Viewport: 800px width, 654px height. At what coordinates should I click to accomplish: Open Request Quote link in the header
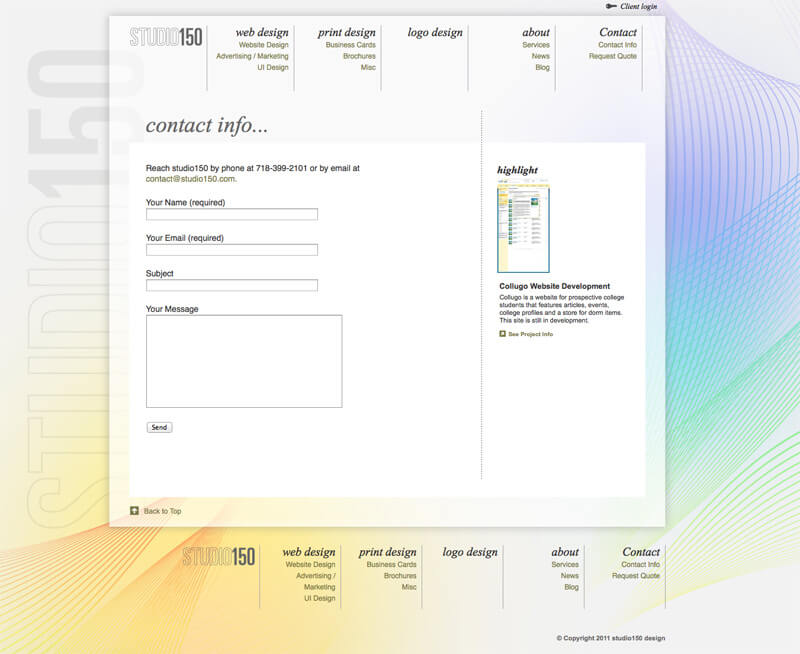(613, 56)
